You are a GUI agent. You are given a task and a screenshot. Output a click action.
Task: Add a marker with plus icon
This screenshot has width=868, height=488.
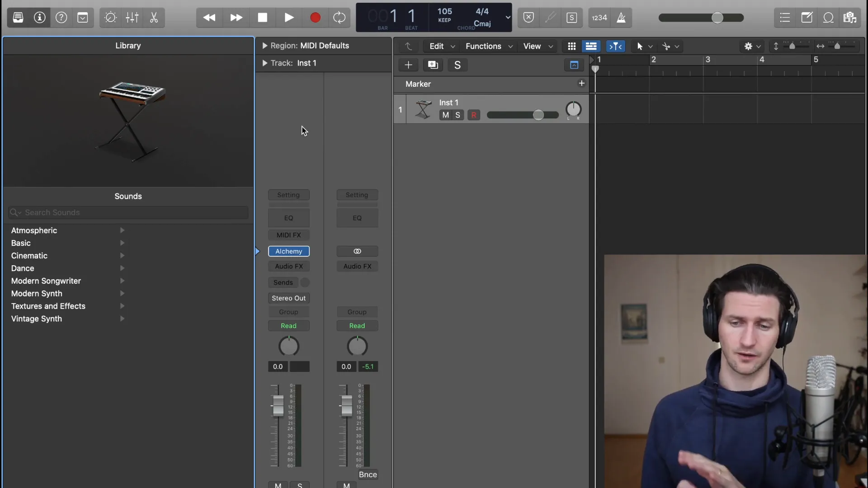click(x=581, y=83)
